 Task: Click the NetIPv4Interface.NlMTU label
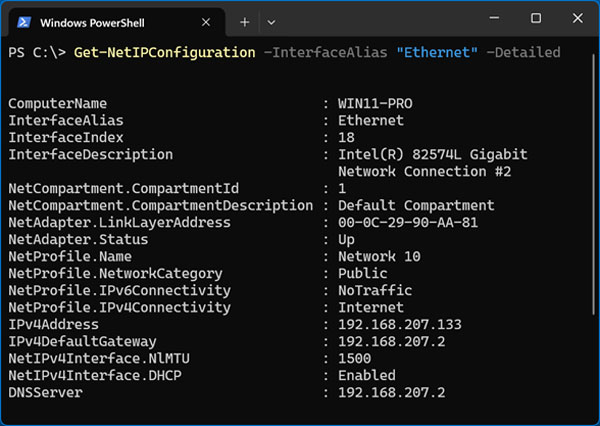99,358
